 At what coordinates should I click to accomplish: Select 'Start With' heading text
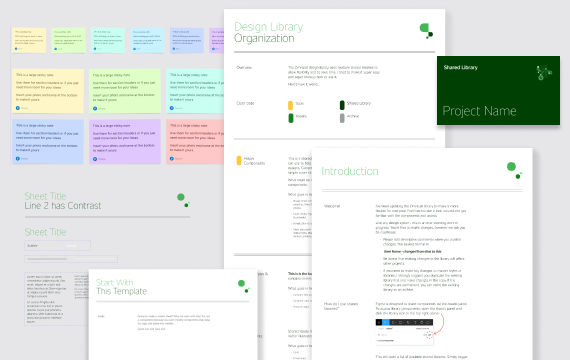115,283
